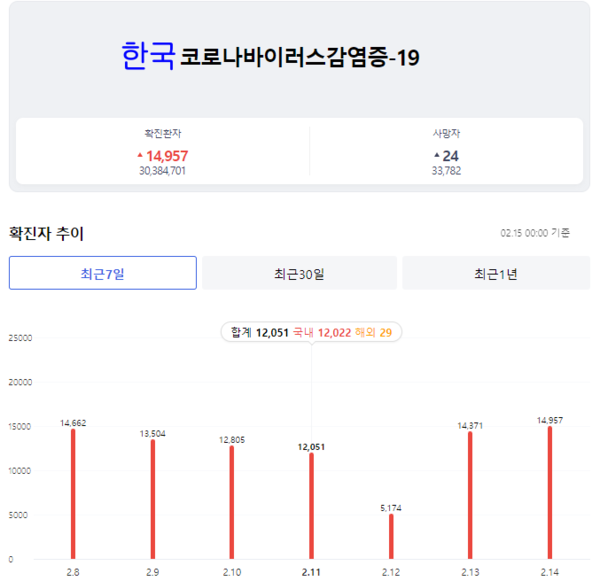Click the 2.14 x-axis date label
The width and height of the screenshot is (600, 581).
click(549, 572)
